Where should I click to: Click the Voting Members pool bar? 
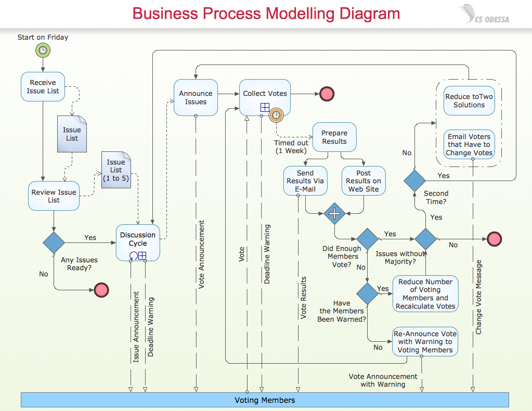click(x=265, y=400)
